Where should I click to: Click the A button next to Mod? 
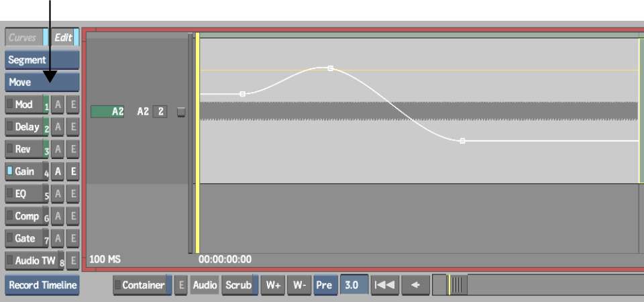click(x=58, y=105)
